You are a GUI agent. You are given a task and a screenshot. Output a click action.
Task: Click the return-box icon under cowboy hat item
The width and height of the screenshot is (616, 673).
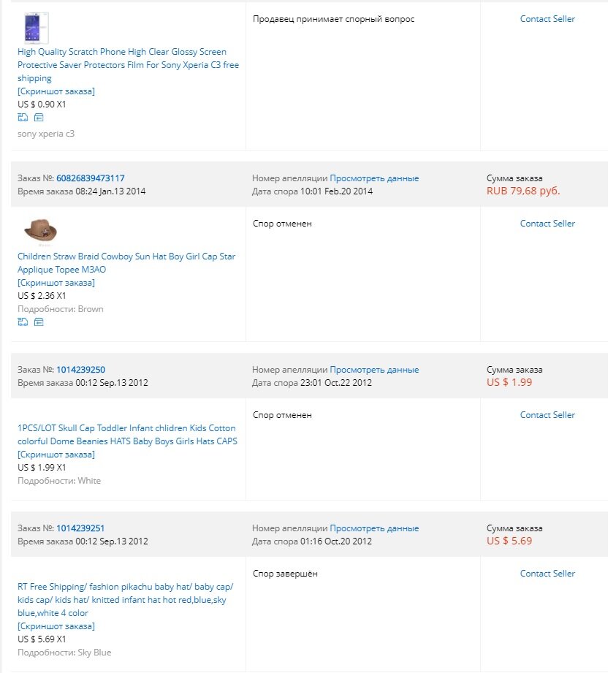tap(39, 322)
